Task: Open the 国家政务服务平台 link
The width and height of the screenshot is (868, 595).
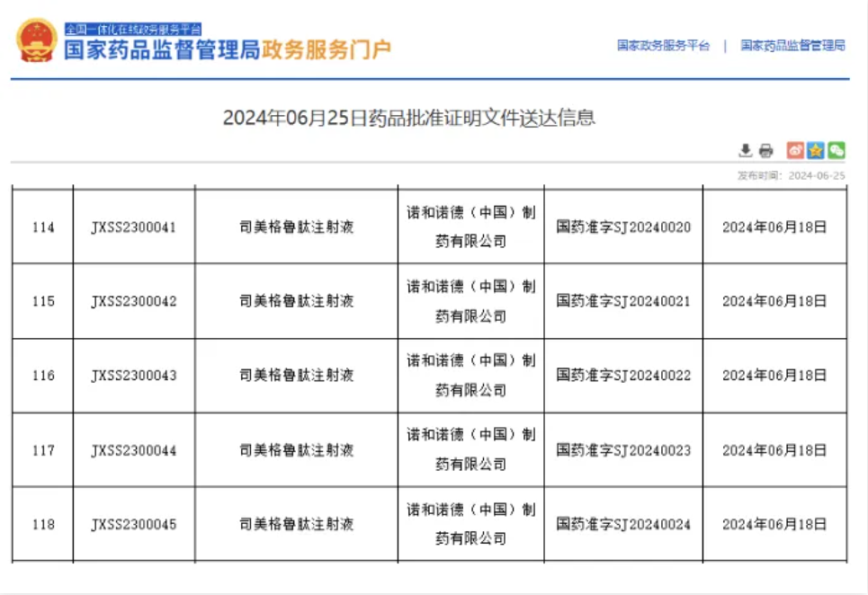Action: point(663,45)
